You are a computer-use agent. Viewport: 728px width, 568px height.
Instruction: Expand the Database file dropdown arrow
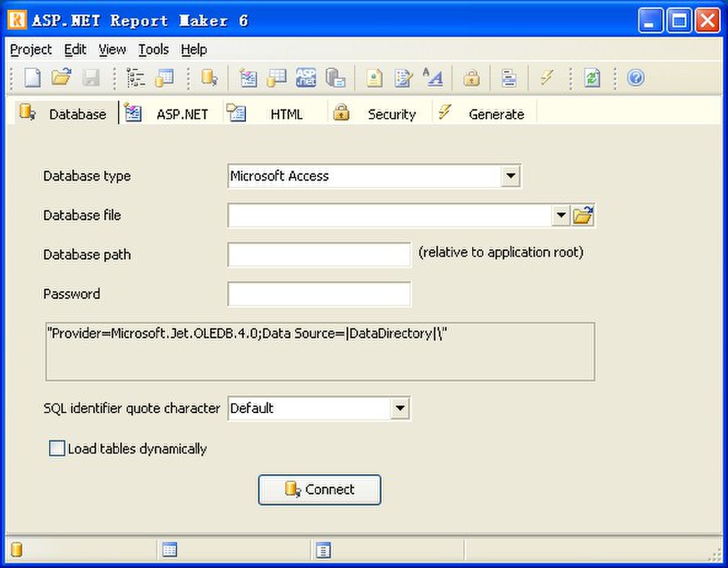(x=561, y=215)
